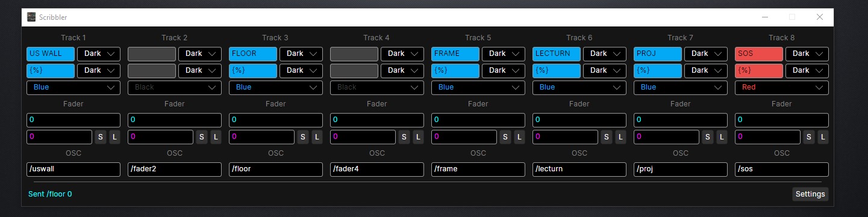868x217 pixels.
Task: Expand Track 8 Red color dropdown
Action: pos(782,87)
